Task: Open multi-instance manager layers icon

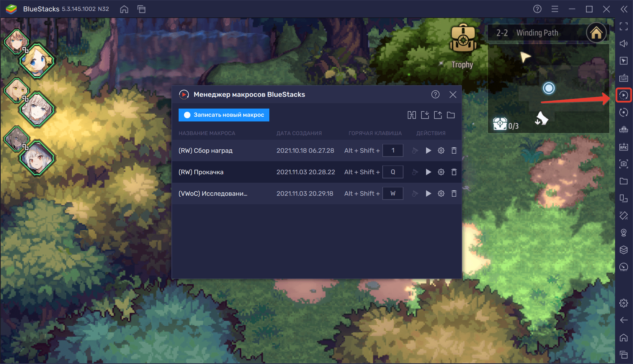Action: [624, 250]
